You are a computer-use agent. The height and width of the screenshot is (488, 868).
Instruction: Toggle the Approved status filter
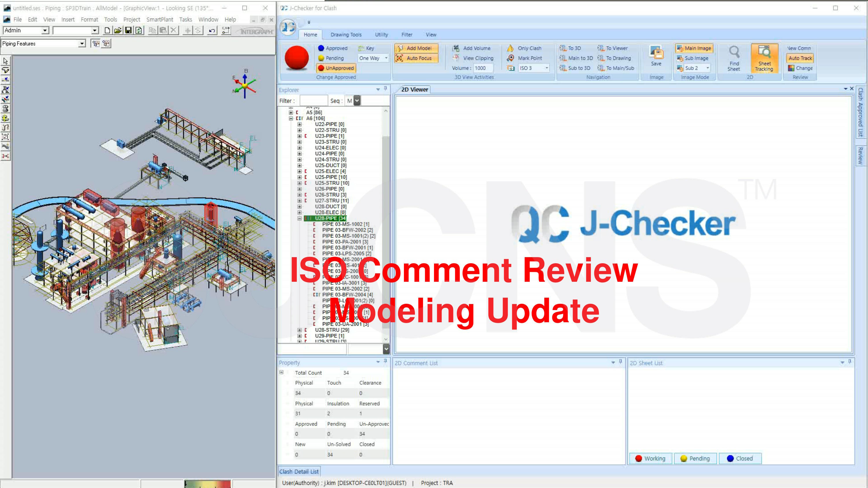point(332,48)
